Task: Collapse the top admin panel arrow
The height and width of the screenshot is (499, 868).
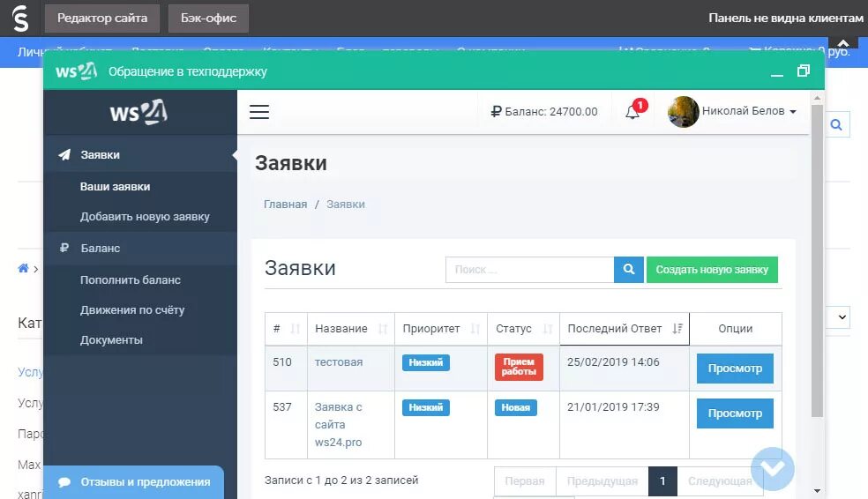Action: (x=843, y=43)
